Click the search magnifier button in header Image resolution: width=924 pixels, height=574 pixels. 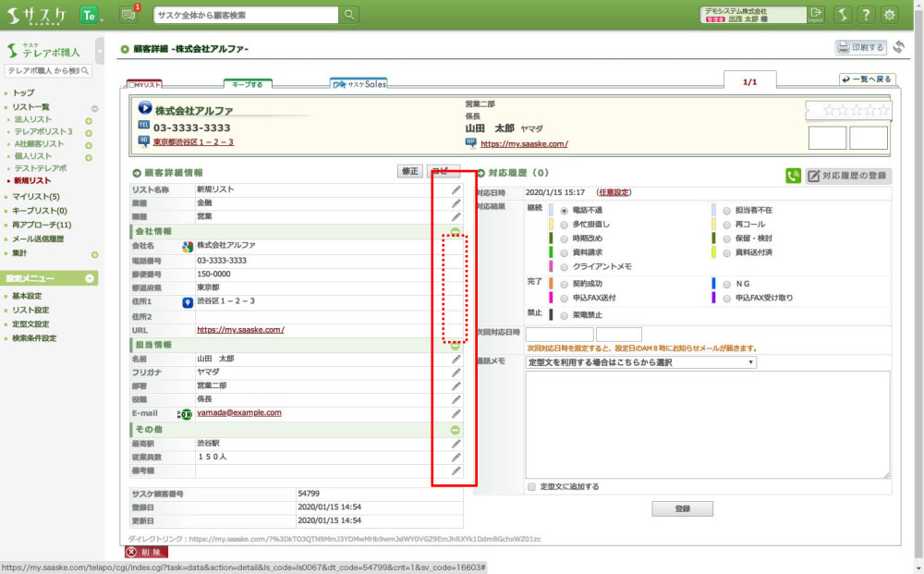tap(349, 15)
